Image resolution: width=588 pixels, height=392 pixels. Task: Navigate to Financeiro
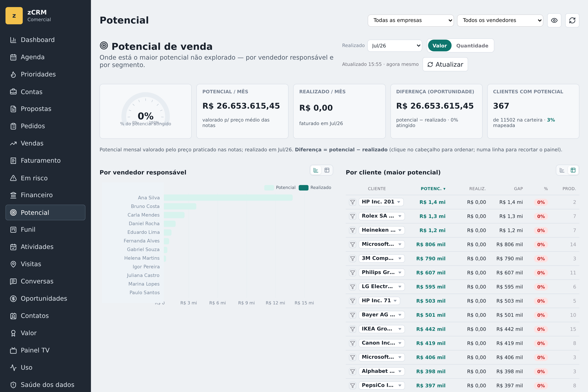point(45,195)
